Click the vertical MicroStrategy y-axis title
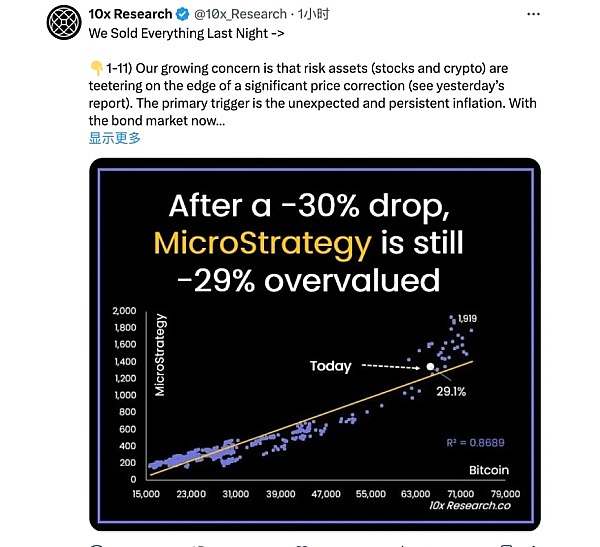The width and height of the screenshot is (600, 547). click(160, 356)
